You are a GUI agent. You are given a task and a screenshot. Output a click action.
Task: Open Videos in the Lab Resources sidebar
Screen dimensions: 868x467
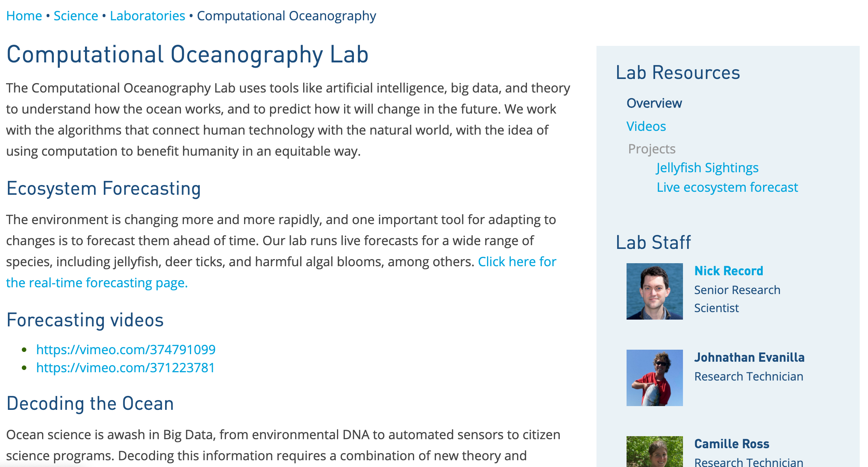tap(646, 126)
